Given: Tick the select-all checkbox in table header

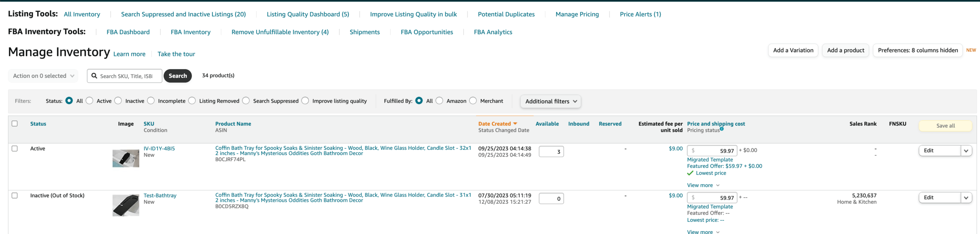Looking at the screenshot, I should tap(15, 123).
